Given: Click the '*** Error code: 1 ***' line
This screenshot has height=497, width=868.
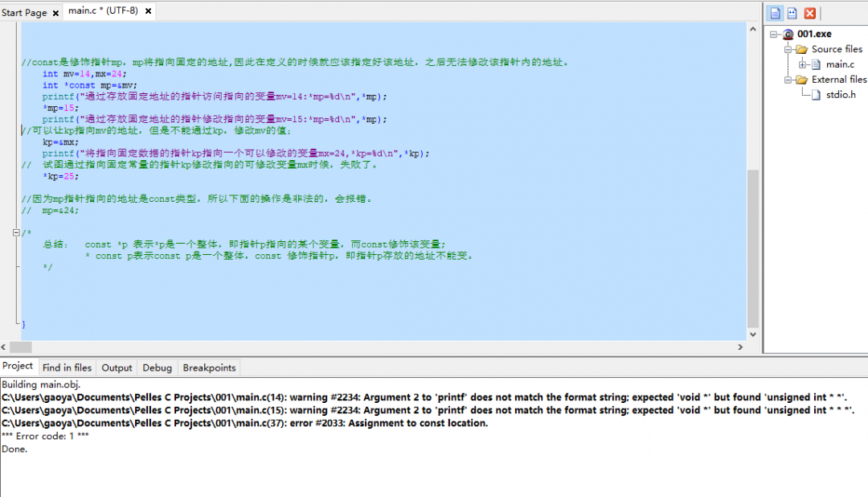Looking at the screenshot, I should coord(45,436).
